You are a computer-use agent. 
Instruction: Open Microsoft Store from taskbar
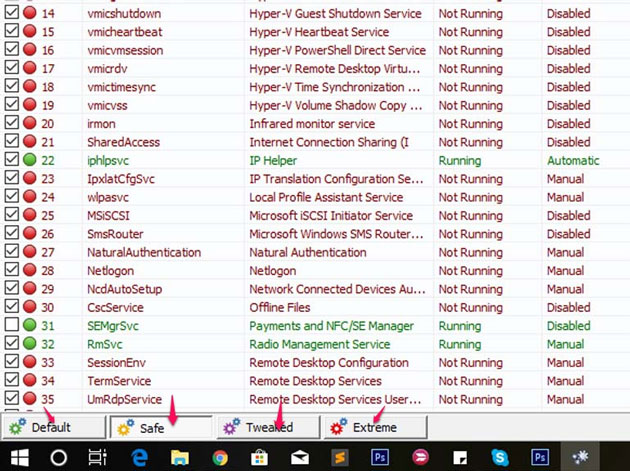pos(260,457)
